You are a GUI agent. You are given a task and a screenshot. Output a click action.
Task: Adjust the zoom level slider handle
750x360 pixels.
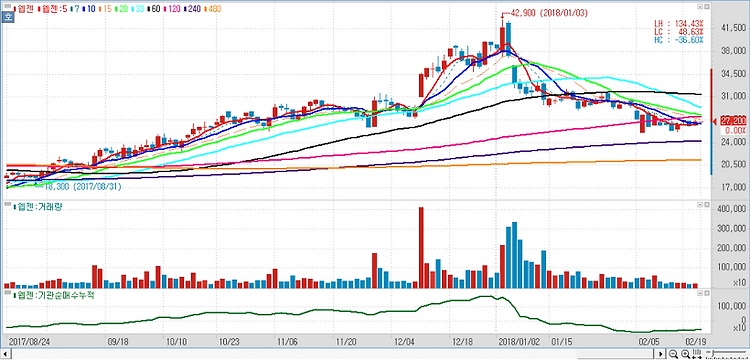713,353
